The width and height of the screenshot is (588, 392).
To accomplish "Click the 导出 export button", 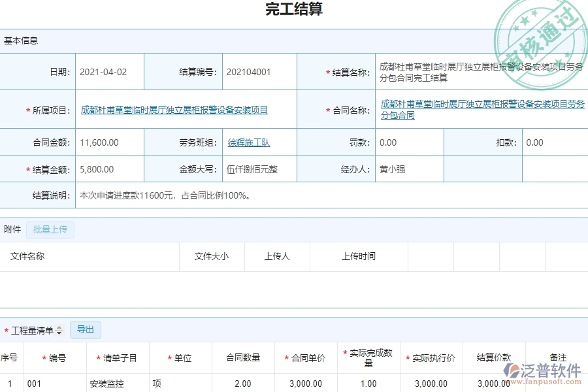I will [85, 330].
